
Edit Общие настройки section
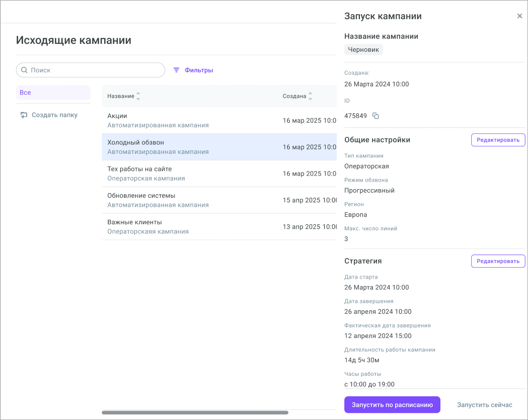[x=498, y=140]
